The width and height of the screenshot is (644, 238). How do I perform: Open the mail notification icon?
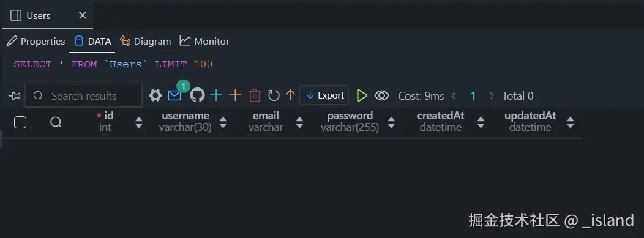(x=174, y=95)
